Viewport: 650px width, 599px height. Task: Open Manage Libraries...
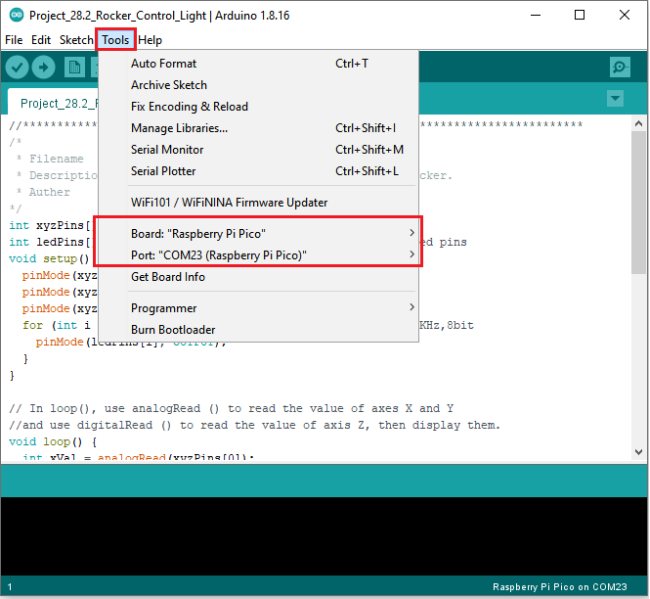pyautogui.click(x=258, y=128)
